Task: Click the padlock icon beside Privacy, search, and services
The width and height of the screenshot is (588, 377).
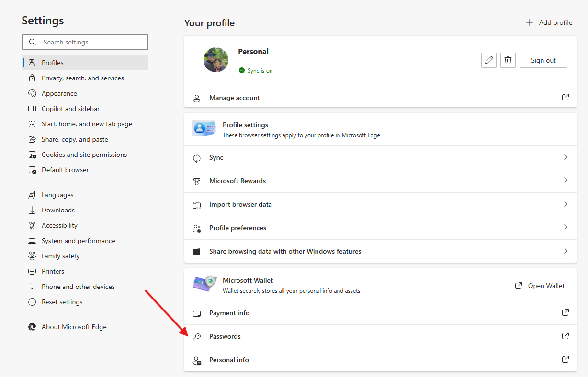Action: coord(32,78)
